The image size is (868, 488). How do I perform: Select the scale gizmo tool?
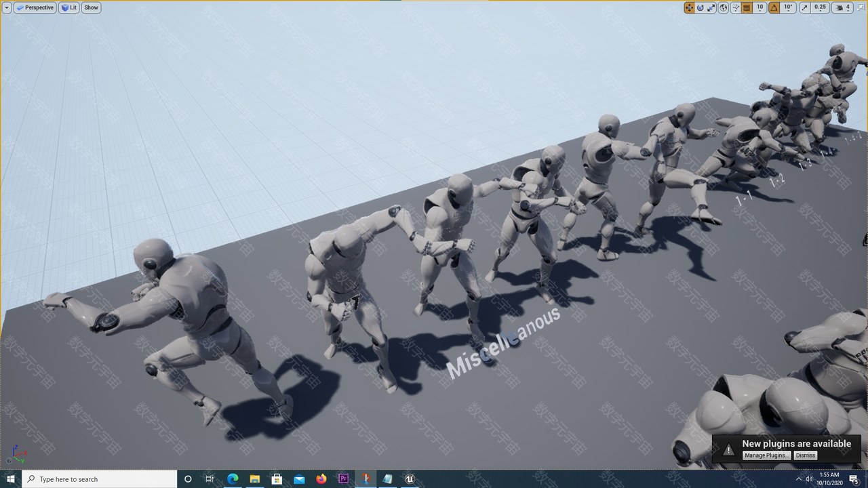coord(711,7)
